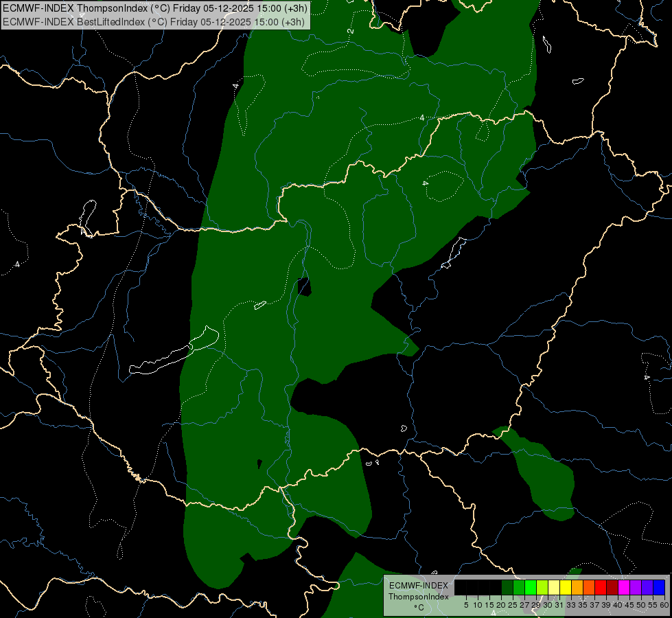Click the ECMWF-INDEX label in the legend
The height and width of the screenshot is (618, 672).
[419, 586]
